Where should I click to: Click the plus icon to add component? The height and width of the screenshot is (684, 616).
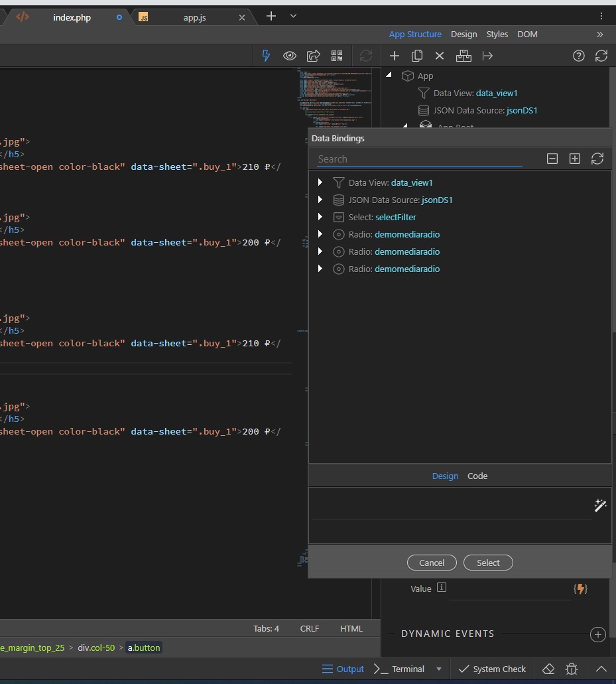tap(395, 56)
